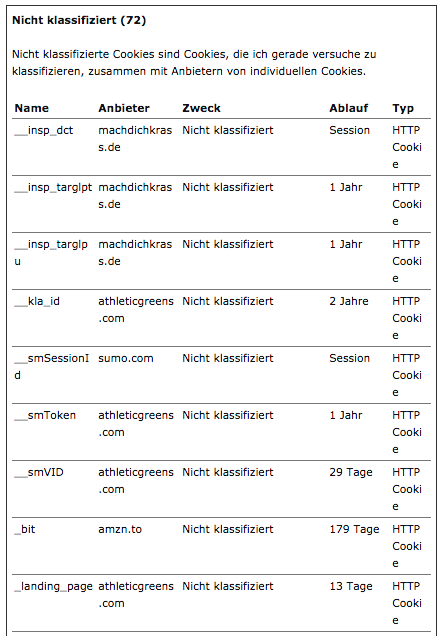
Task: Select the Anbieter column header
Action: 124,108
